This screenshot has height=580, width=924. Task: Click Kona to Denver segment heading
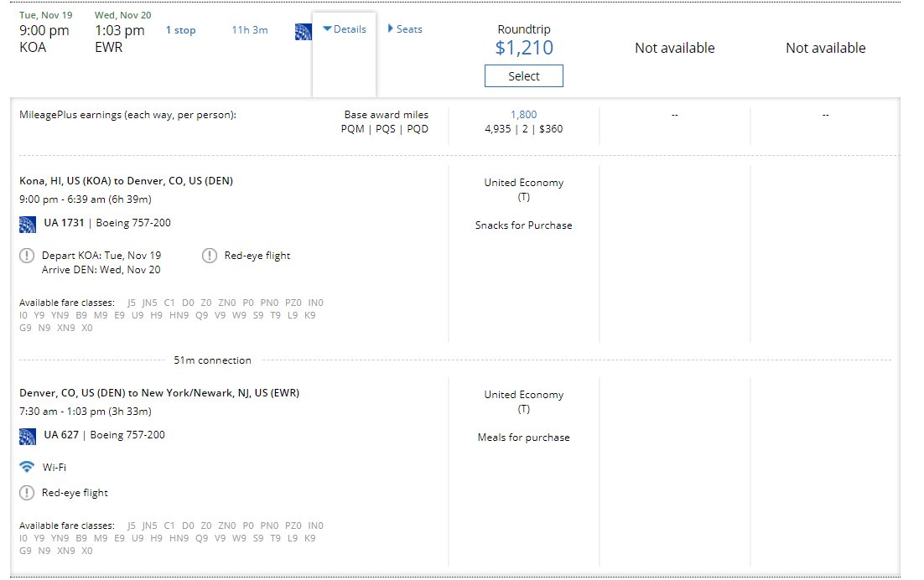point(126,181)
